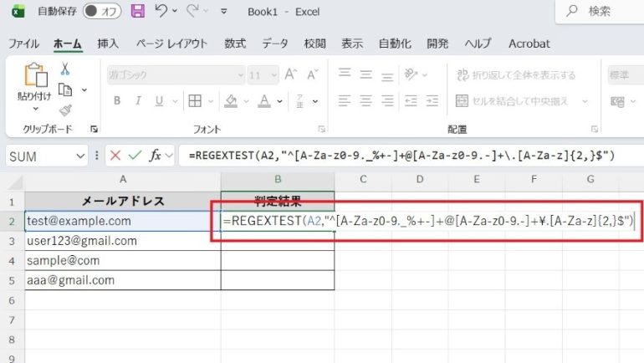Click the Decrease Indent icon

(x=411, y=100)
